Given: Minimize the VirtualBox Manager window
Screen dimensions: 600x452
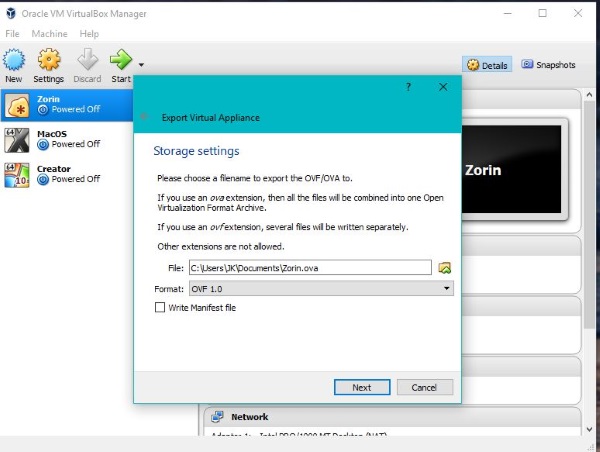Looking at the screenshot, I should (x=508, y=13).
